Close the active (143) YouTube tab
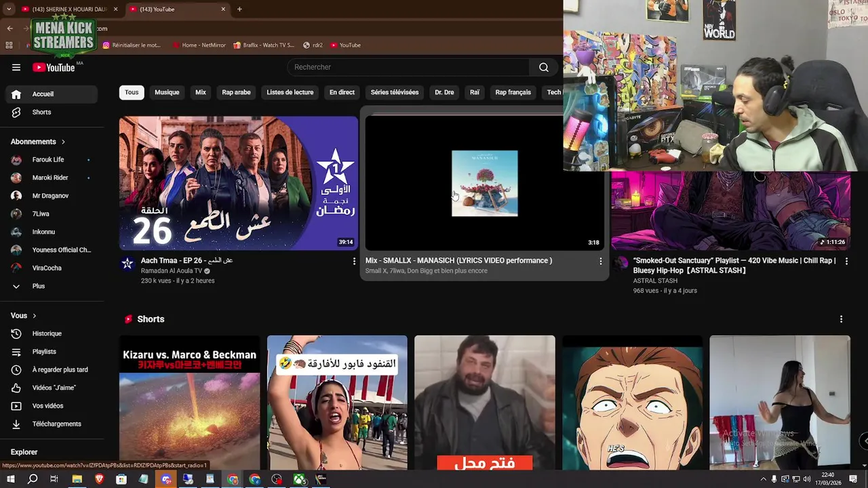 (223, 9)
